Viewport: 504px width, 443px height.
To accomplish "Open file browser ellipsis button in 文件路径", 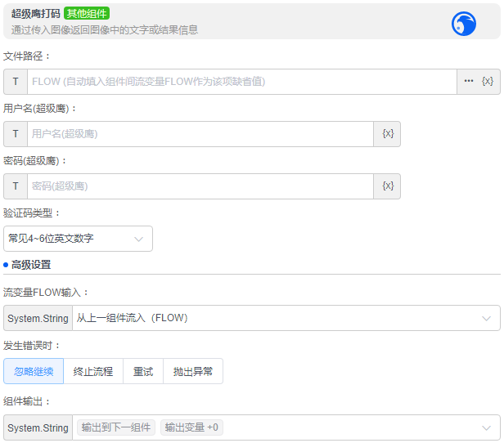I will tap(469, 81).
